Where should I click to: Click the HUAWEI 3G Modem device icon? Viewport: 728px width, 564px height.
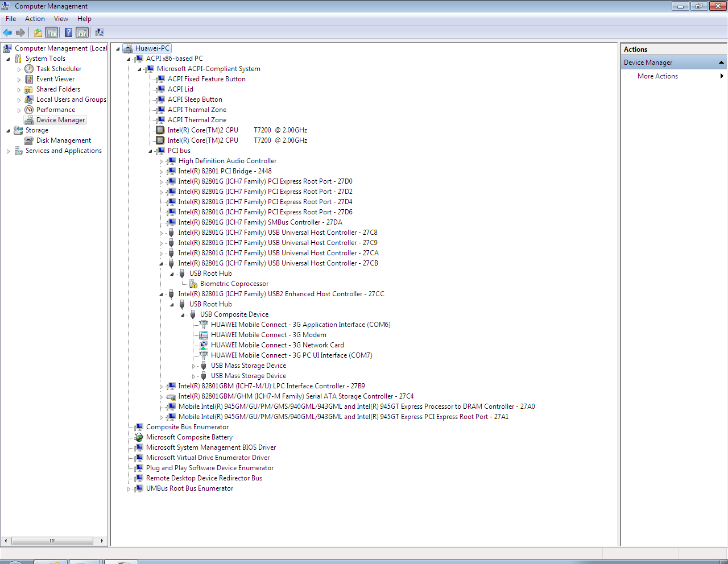coord(204,335)
